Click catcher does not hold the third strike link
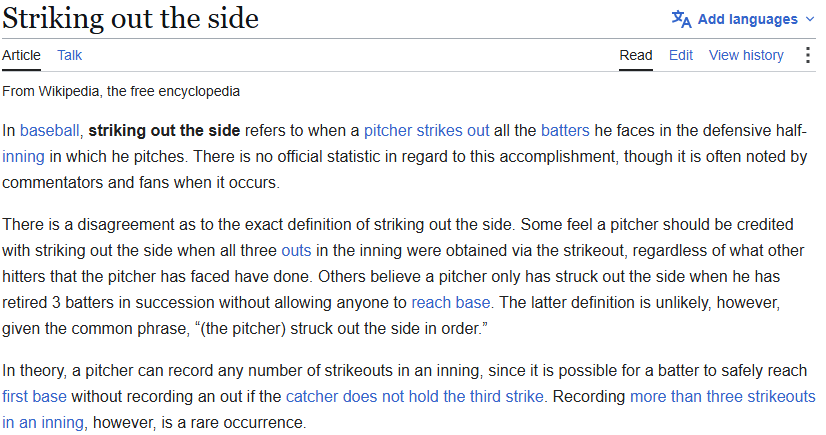826x435 pixels. (415, 396)
